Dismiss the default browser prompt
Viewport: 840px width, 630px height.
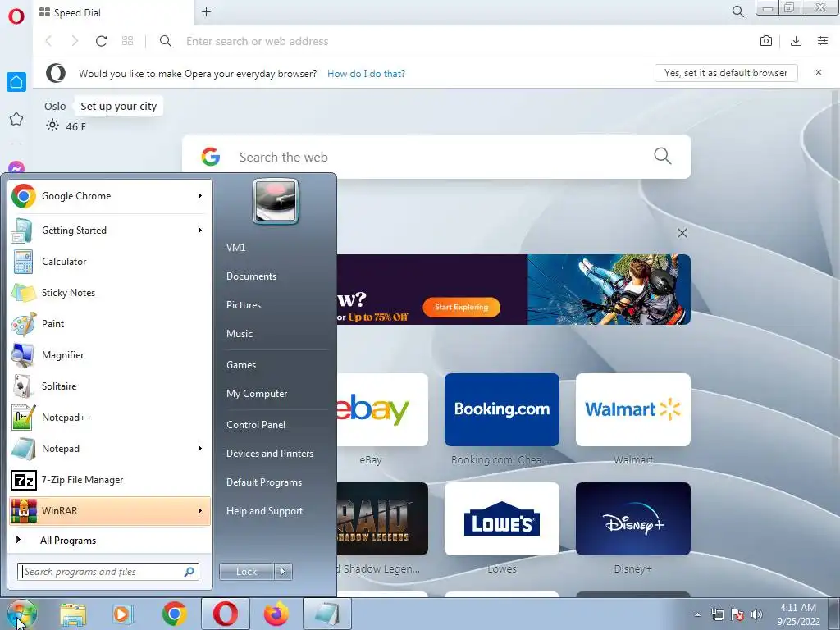[819, 72]
